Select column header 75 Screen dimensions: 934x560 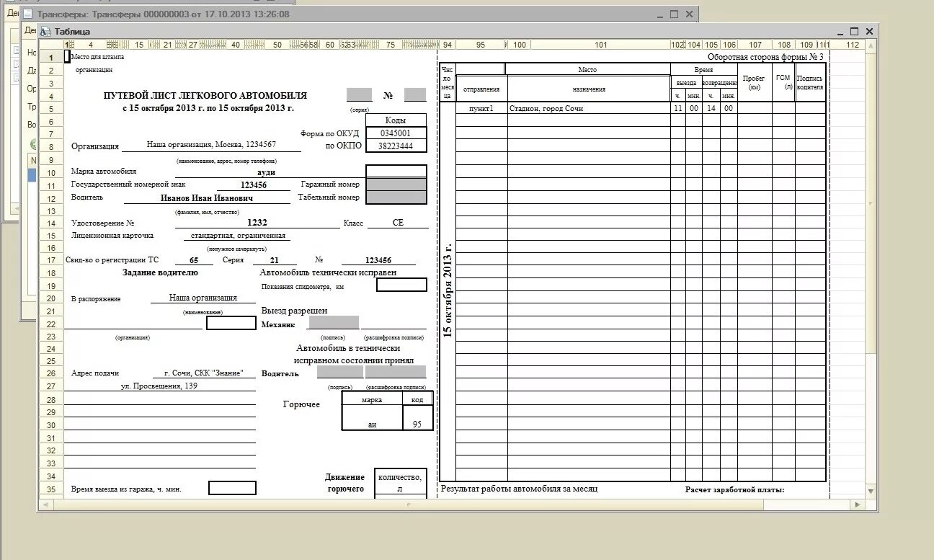point(390,45)
